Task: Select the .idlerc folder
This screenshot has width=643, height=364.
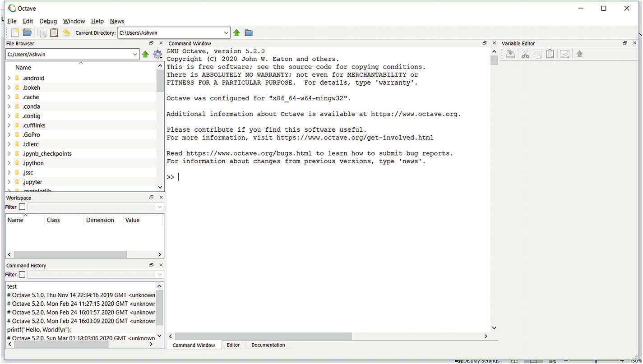Action: coord(31,144)
